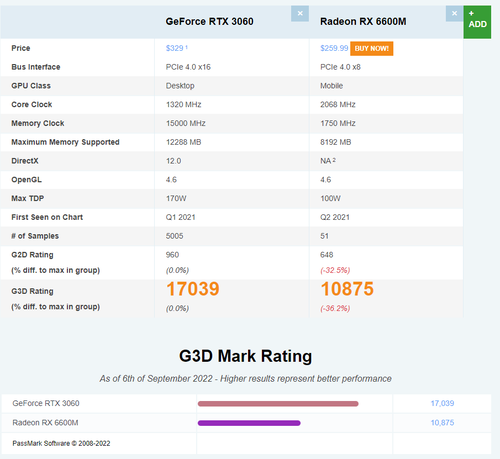Click the orange BUY NOW! button

pos(372,49)
